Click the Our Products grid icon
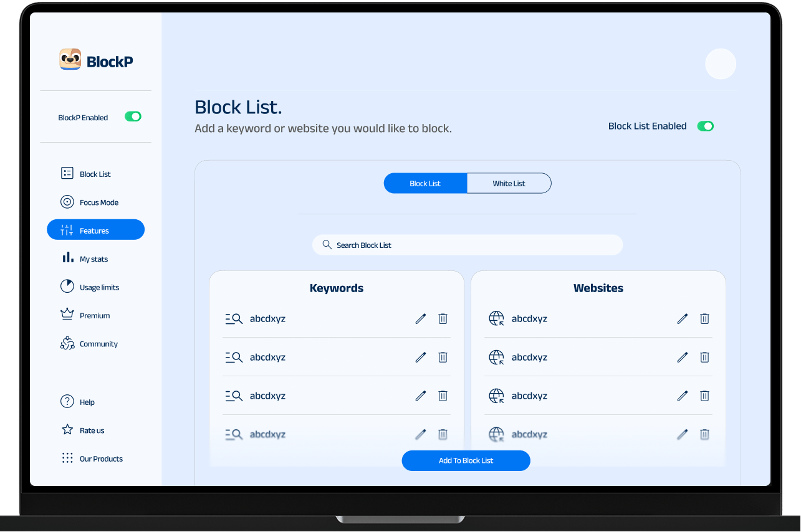The width and height of the screenshot is (801, 532). click(x=67, y=458)
